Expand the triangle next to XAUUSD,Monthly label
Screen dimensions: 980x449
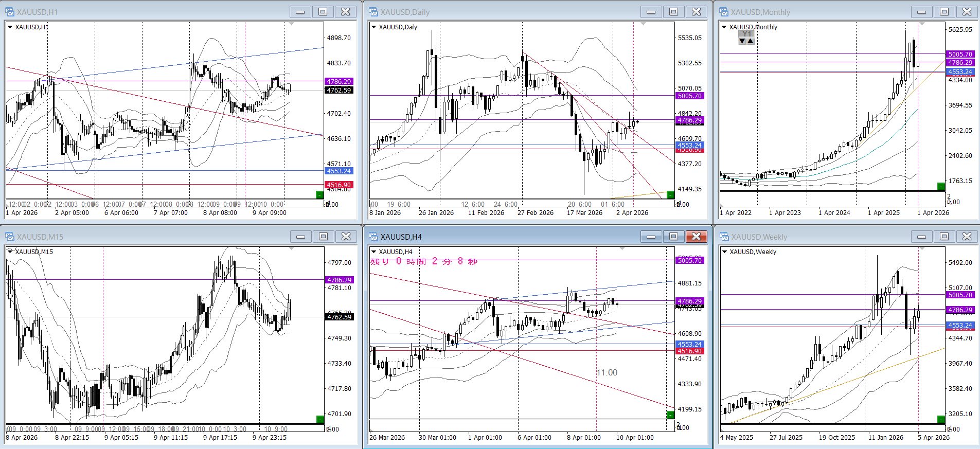coord(724,27)
